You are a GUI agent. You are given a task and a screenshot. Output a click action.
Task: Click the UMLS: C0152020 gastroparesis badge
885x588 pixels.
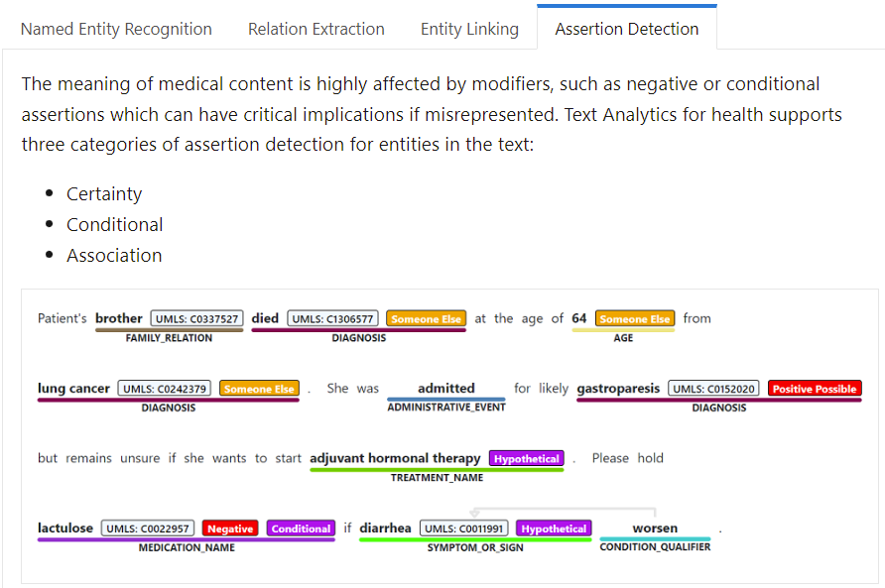pyautogui.click(x=714, y=389)
